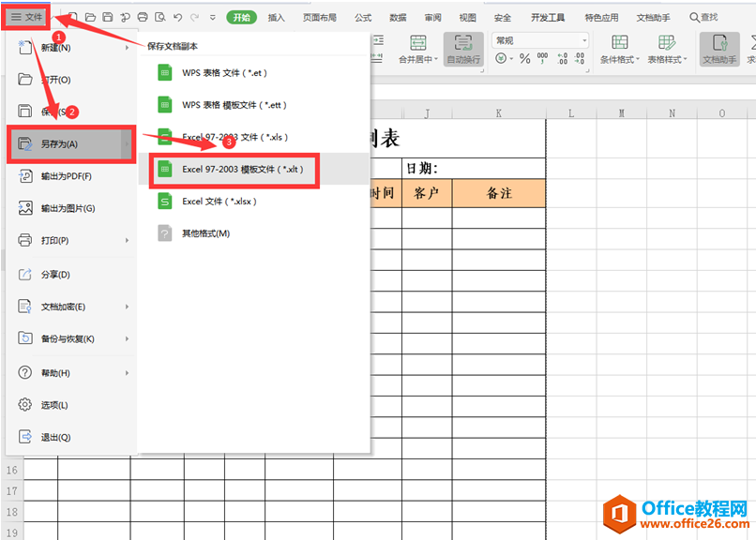Open 选项(L) settings entry
This screenshot has height=540, width=756.
click(71, 405)
